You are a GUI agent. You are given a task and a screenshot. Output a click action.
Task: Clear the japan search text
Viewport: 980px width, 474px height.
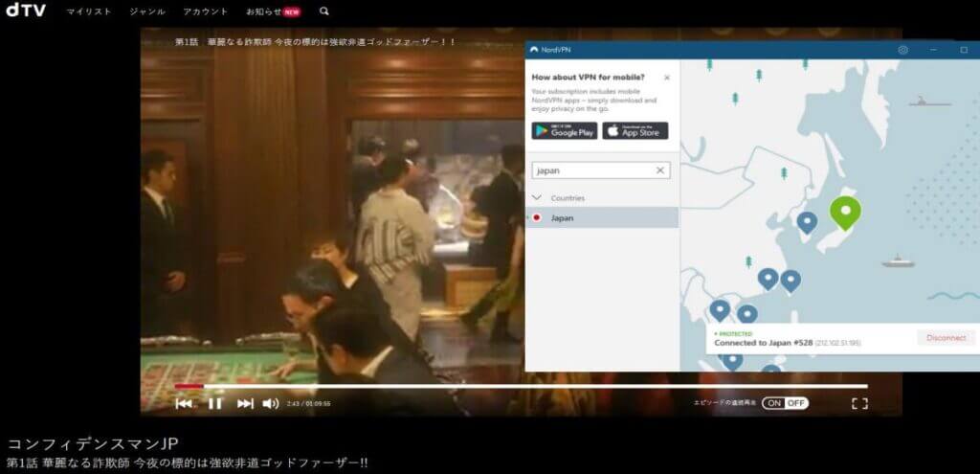pos(660,170)
